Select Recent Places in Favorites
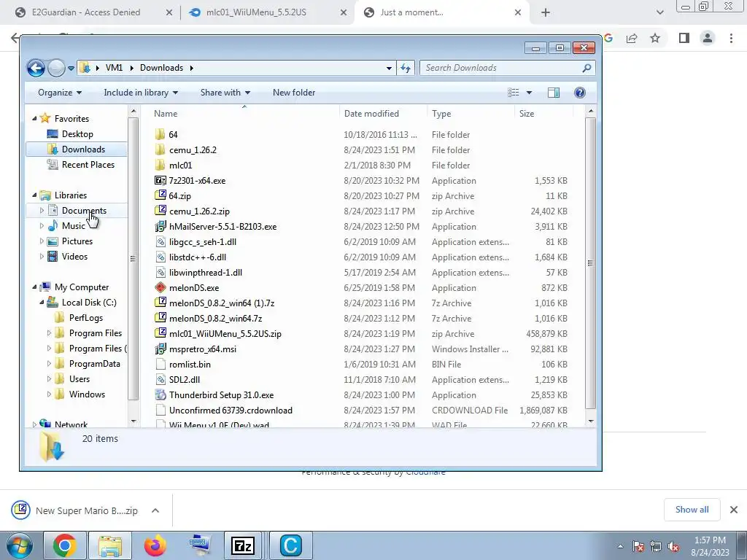747x560 pixels. click(x=88, y=165)
